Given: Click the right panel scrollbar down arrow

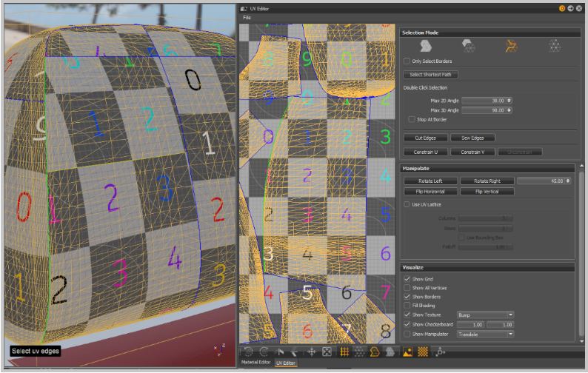Looking at the screenshot, I should (x=581, y=341).
